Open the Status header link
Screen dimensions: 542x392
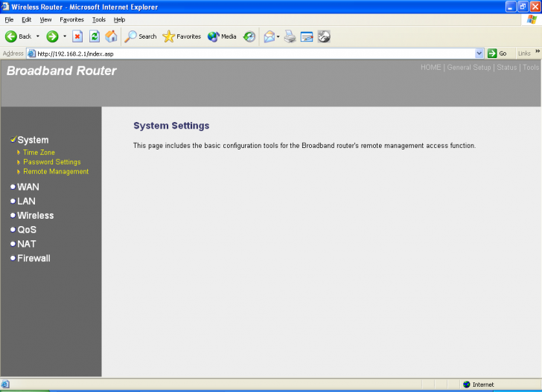tap(507, 68)
